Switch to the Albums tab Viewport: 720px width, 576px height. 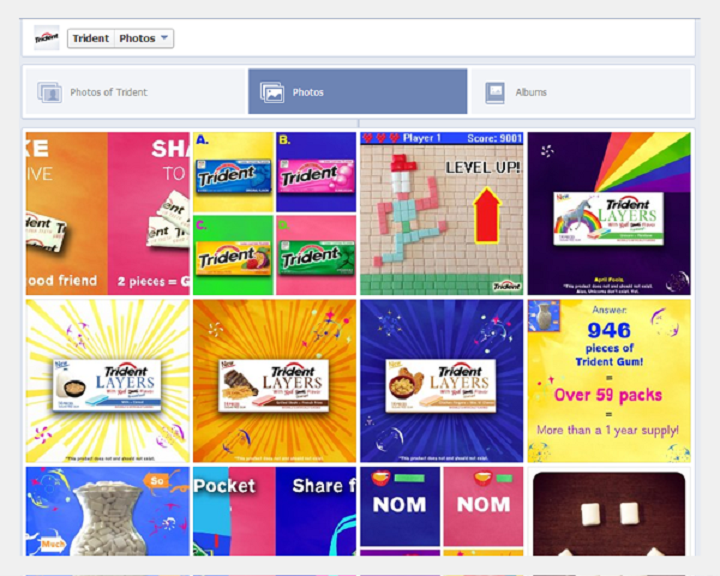coord(581,91)
